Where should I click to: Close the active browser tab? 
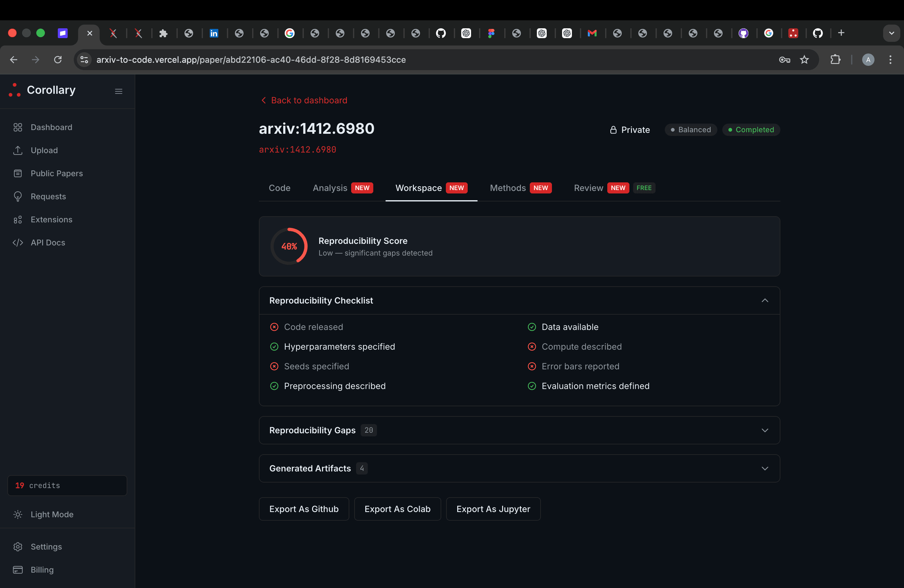click(x=90, y=34)
